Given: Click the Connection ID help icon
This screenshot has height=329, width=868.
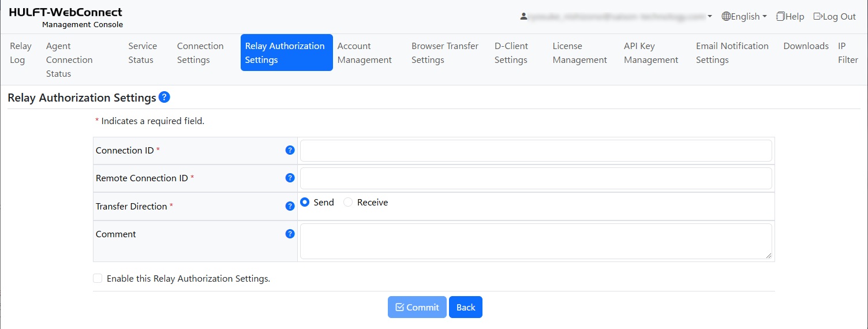Looking at the screenshot, I should pyautogui.click(x=290, y=150).
